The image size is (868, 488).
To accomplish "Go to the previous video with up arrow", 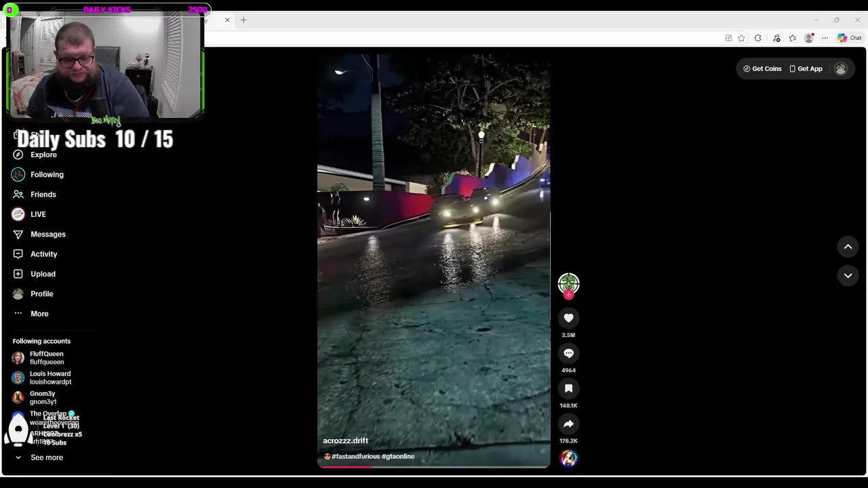I will [848, 247].
